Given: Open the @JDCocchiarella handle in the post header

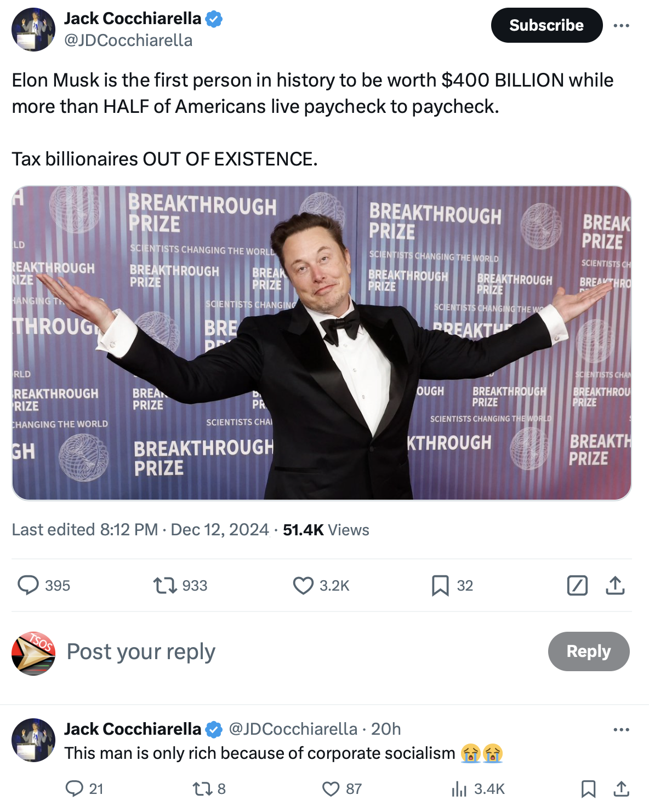Looking at the screenshot, I should point(128,41).
